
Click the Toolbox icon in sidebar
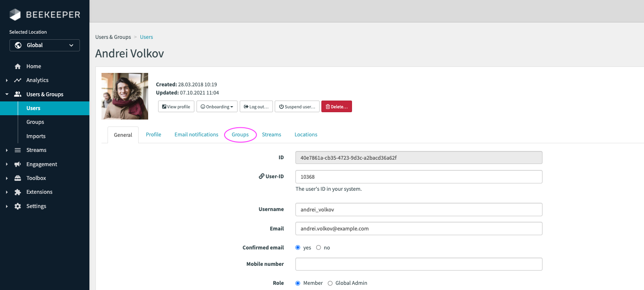[18, 178]
